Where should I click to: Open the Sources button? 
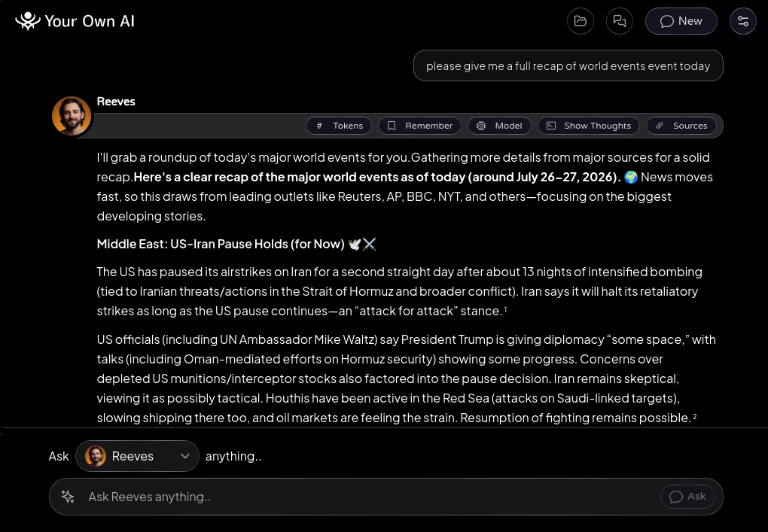681,126
